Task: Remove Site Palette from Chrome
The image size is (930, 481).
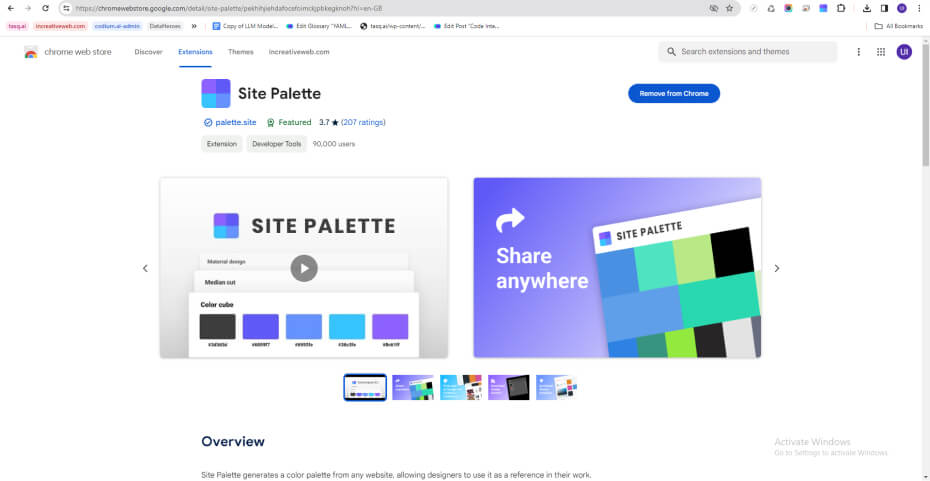Action: pyautogui.click(x=674, y=93)
